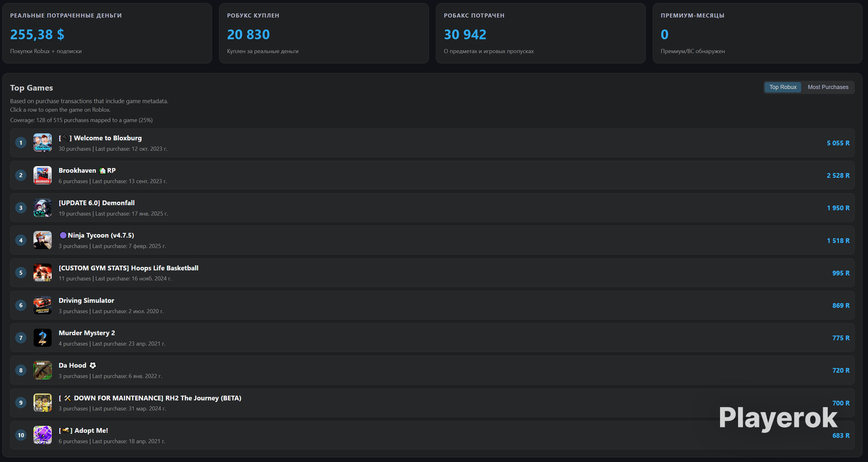Click the Ninja Tycoon 7 февр. 2025 purchase line
Image resolution: width=868 pixels, height=462 pixels.
click(x=112, y=246)
